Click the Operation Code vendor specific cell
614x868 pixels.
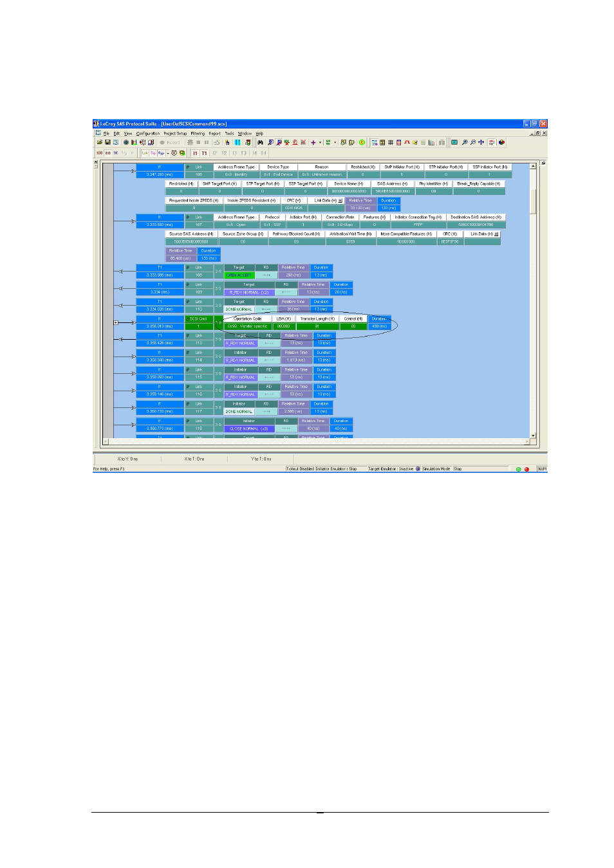247,326
